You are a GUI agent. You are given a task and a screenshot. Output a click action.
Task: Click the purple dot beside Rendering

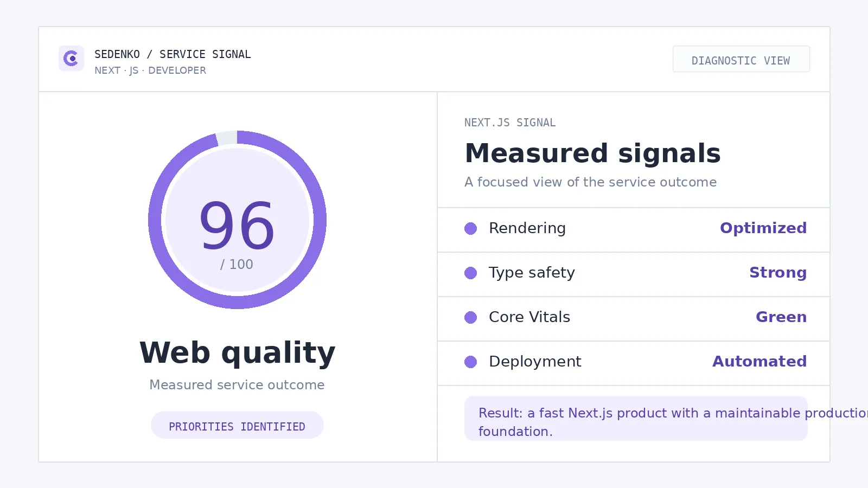470,229
